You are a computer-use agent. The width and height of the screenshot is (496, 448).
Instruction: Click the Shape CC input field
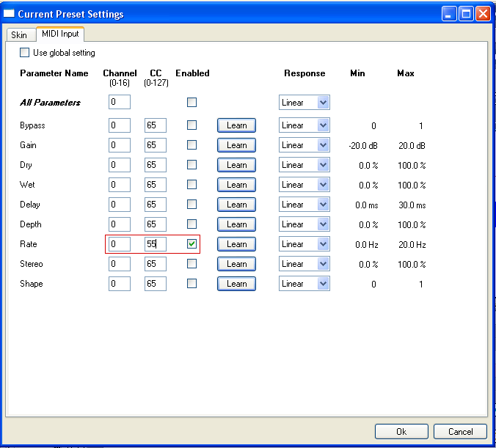coord(156,283)
